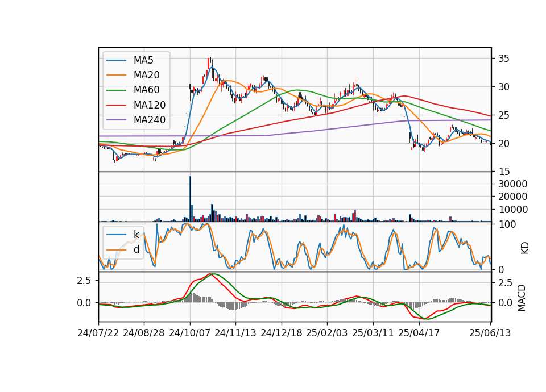The width and height of the screenshot is (546, 392).
Task: Click the MA20 legend label
Action: (x=146, y=75)
